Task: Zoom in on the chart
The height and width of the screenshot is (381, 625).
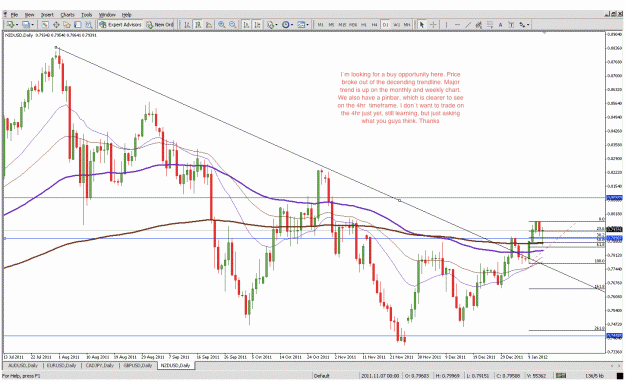Action: coord(222,25)
